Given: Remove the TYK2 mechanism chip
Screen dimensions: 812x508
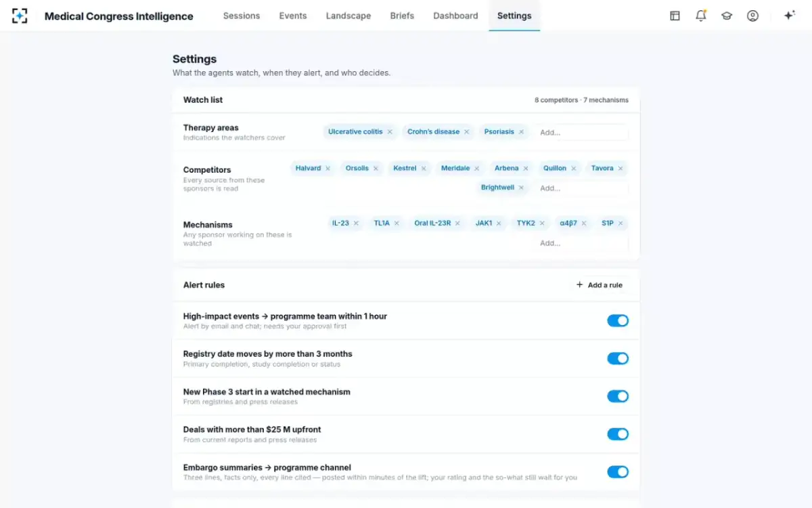Looking at the screenshot, I should tap(542, 224).
